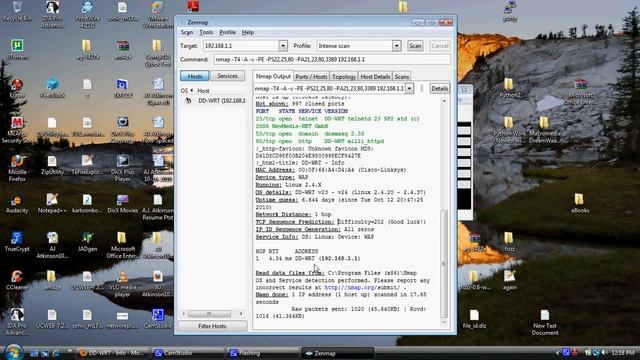Click the Details button
Viewport: 640px width, 360px height.
click(440, 88)
